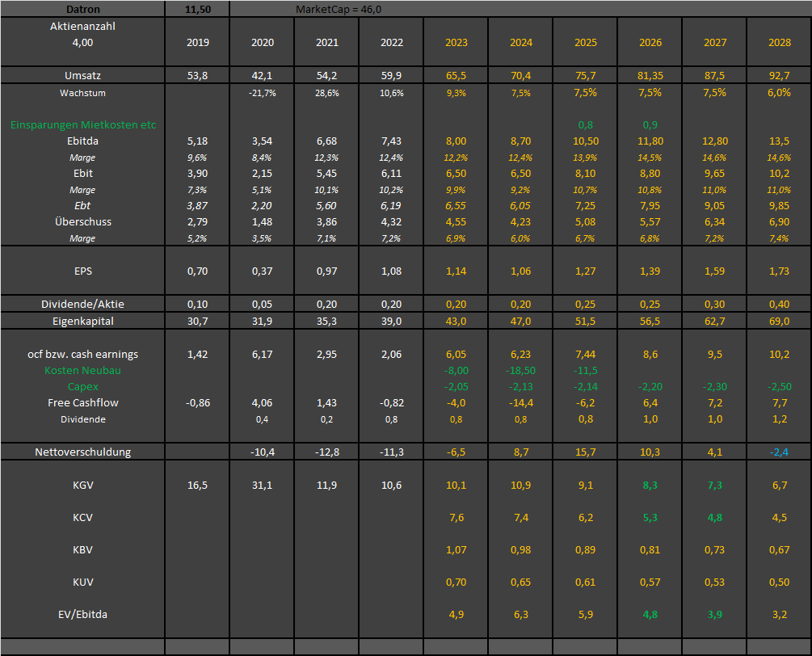Viewport: 812px width, 656px height.
Task: Click the "KUV" row label
Action: coord(83,582)
